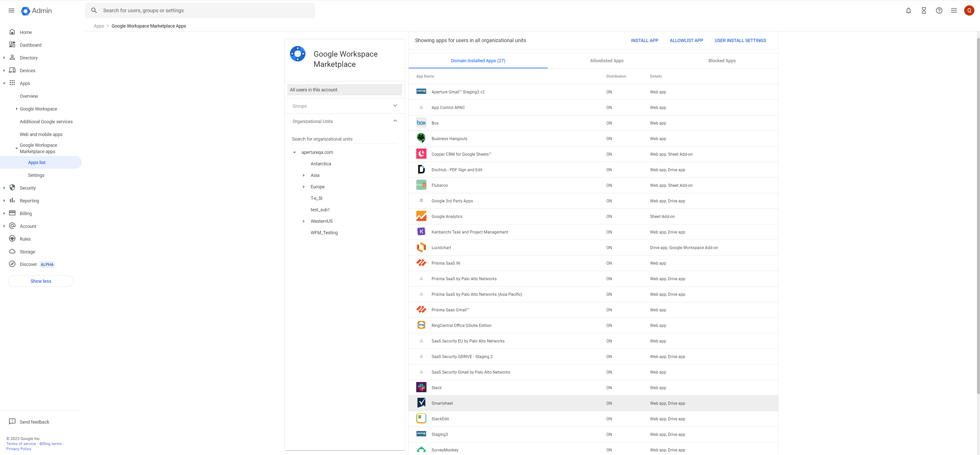Click the Slack app icon
The height and width of the screenshot is (455, 980).
421,387
